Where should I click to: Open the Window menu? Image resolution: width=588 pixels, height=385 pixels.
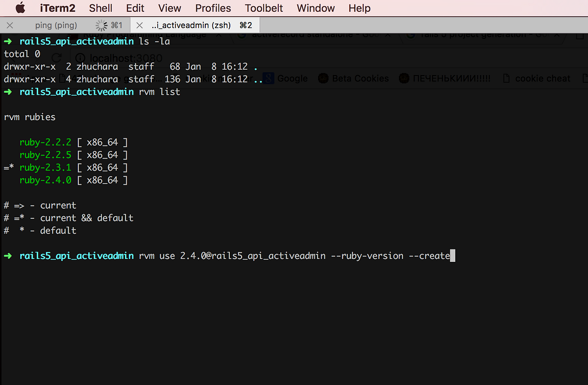(x=315, y=8)
